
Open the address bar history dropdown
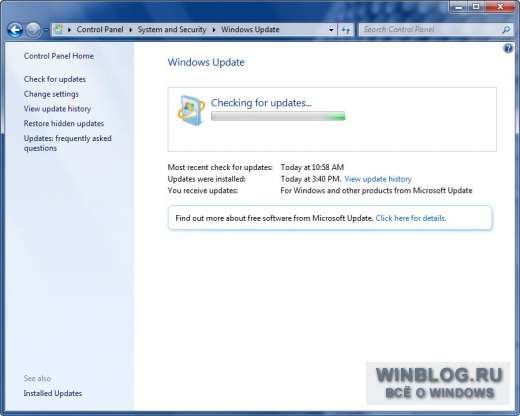pyautogui.click(x=331, y=30)
